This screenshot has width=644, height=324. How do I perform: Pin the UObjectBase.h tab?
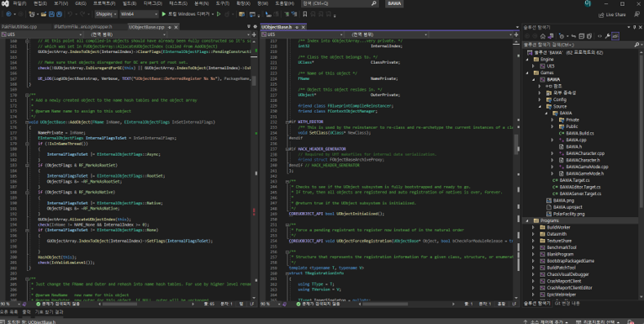(297, 27)
